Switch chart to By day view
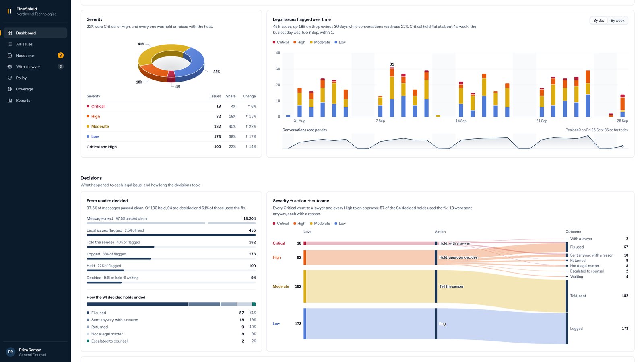Screen dimensions: 644x362 point(599,21)
